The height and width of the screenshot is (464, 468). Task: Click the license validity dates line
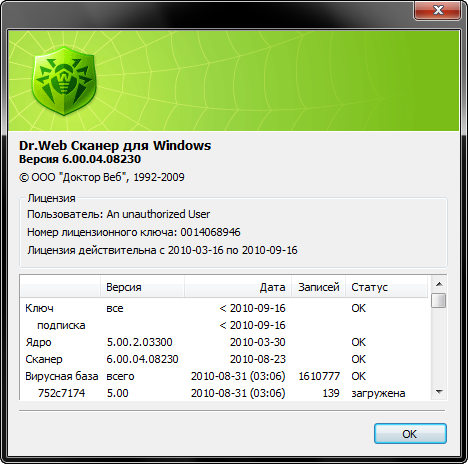pyautogui.click(x=162, y=250)
